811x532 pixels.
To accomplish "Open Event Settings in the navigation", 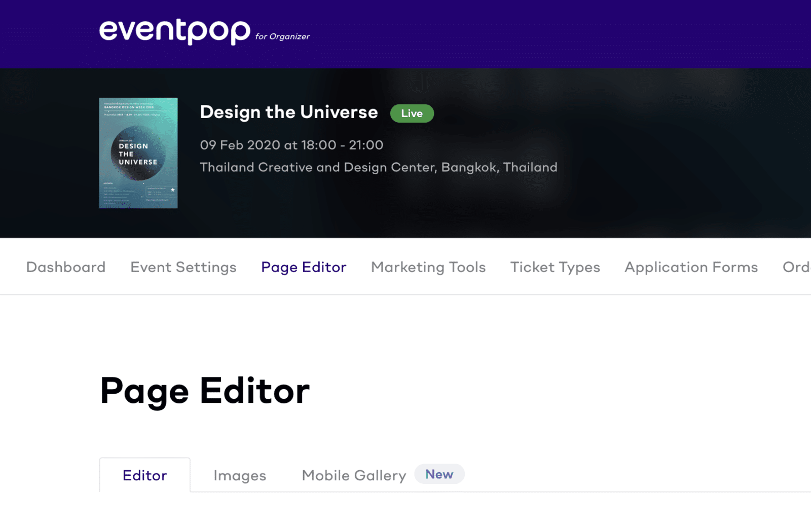I will 183,267.
